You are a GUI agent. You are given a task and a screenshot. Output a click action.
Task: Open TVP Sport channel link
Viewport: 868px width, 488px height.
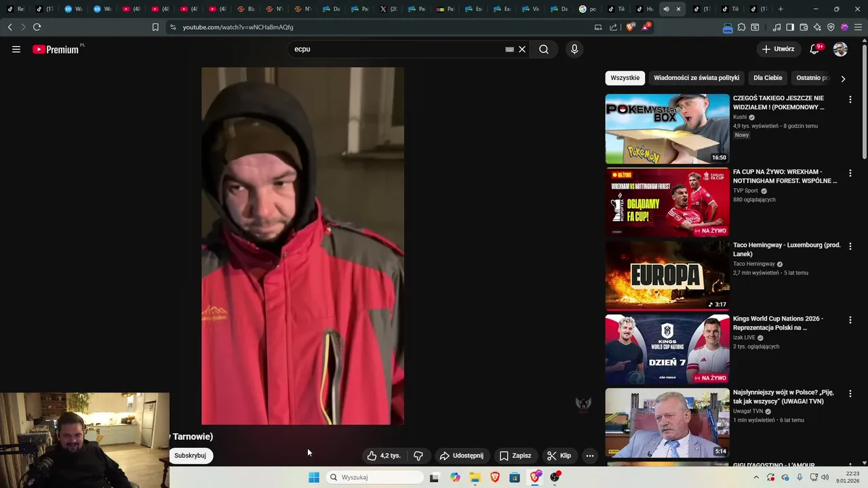[745, 191]
